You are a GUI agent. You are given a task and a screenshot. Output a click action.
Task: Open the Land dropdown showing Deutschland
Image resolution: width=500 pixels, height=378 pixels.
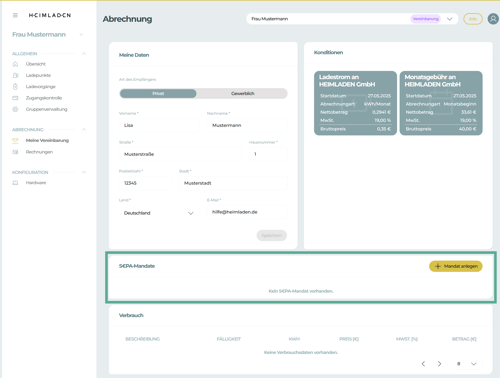coord(159,213)
